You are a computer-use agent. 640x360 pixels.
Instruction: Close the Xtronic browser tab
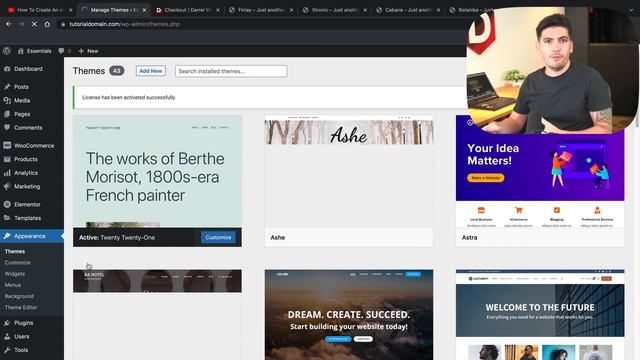click(364, 10)
